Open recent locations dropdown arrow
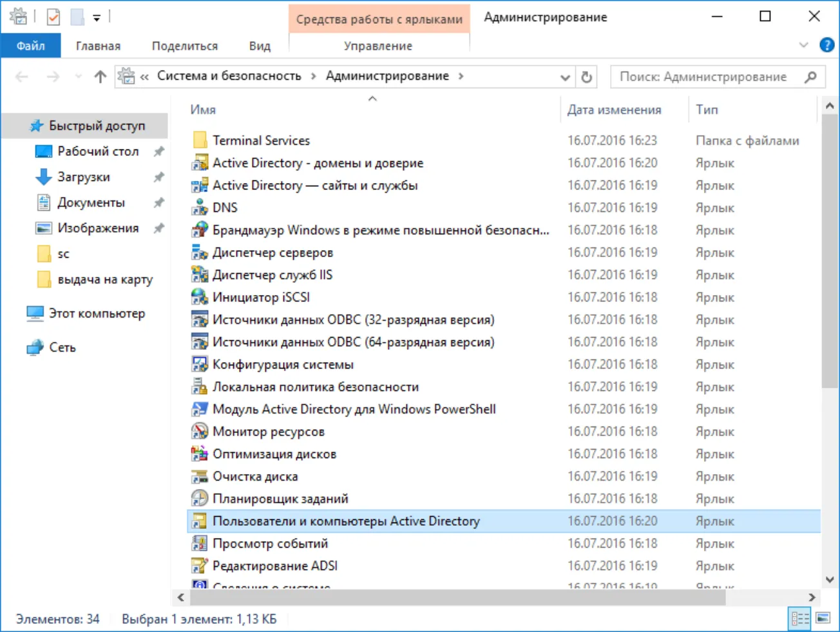Viewport: 840px width, 632px height. (x=79, y=77)
